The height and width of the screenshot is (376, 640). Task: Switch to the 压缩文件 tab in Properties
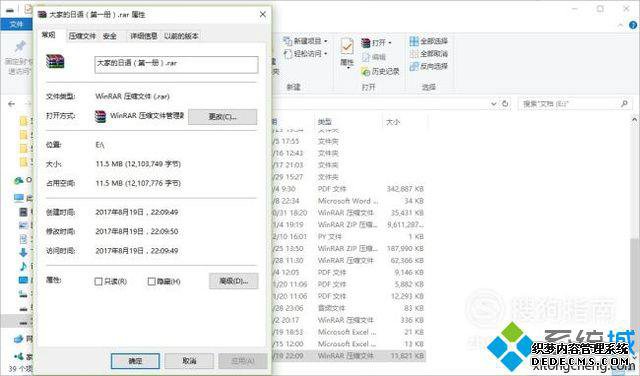click(x=82, y=36)
